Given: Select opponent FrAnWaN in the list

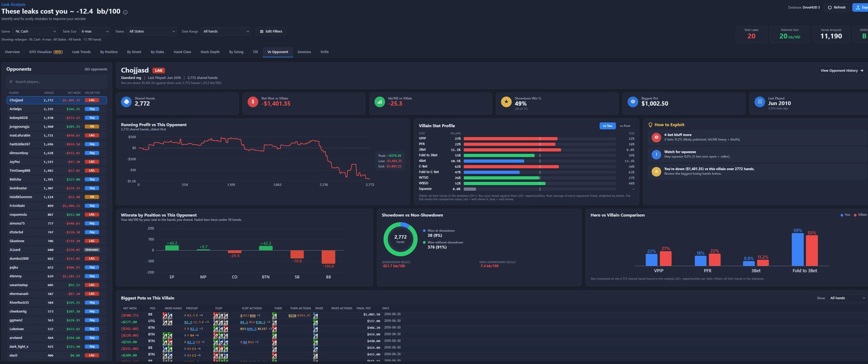Looking at the screenshot, I should (57, 206).
